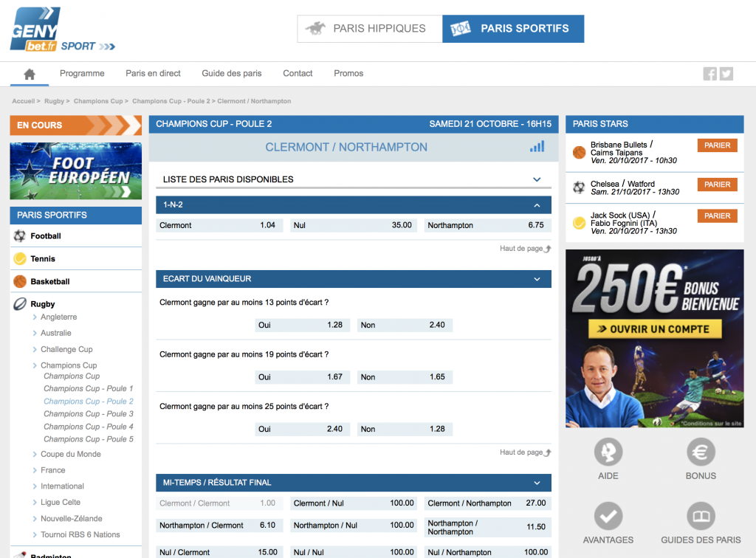Click Ouvrir un compte banner button
This screenshot has width=756, height=558.
[655, 329]
